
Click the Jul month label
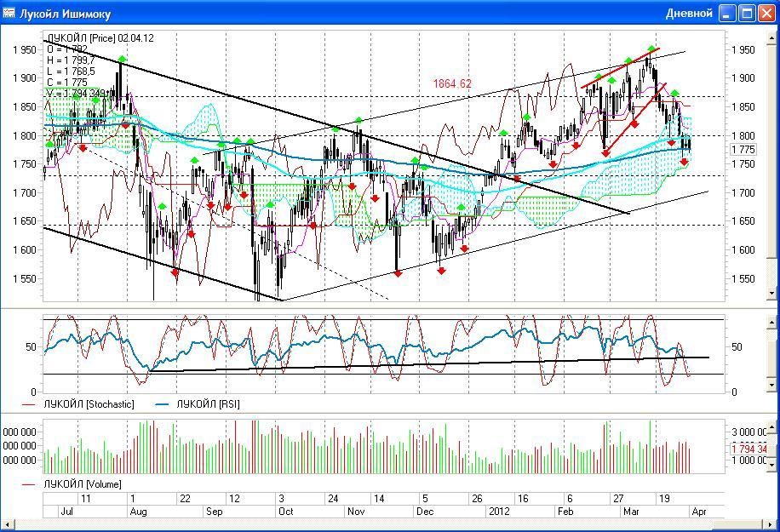tap(66, 511)
